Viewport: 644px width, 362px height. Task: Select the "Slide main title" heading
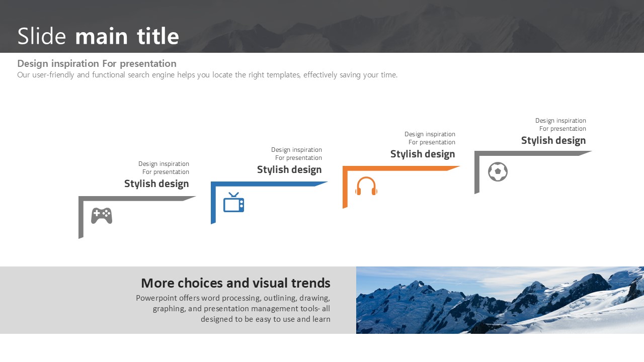pos(98,36)
